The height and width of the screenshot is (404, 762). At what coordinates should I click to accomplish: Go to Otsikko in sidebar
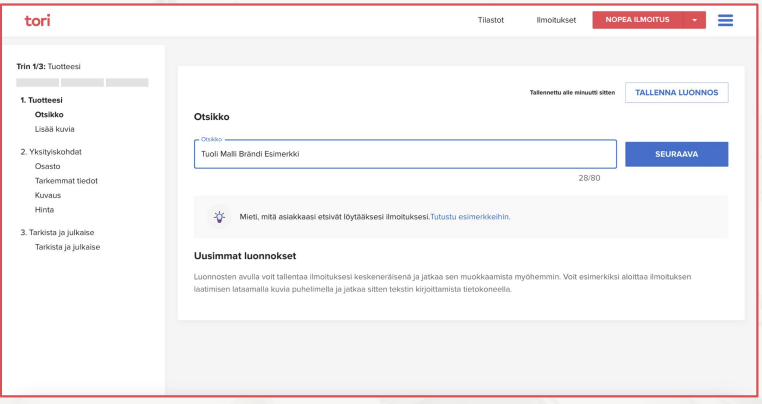(x=49, y=115)
